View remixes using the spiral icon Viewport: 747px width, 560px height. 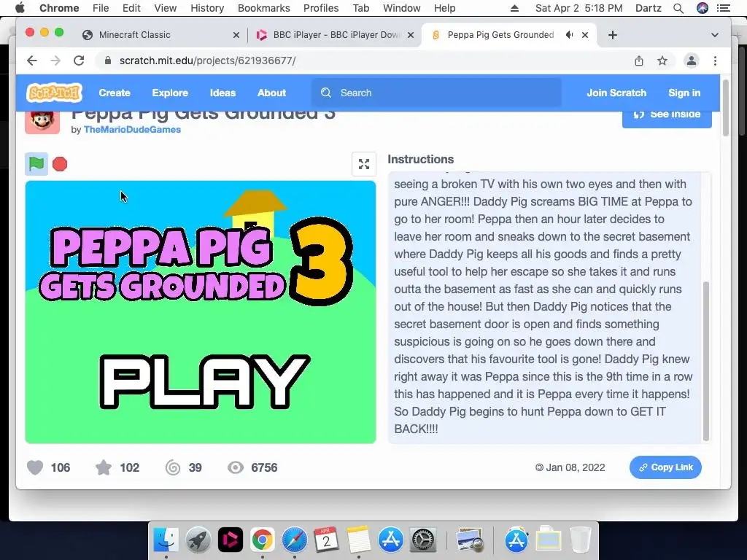pos(173,467)
